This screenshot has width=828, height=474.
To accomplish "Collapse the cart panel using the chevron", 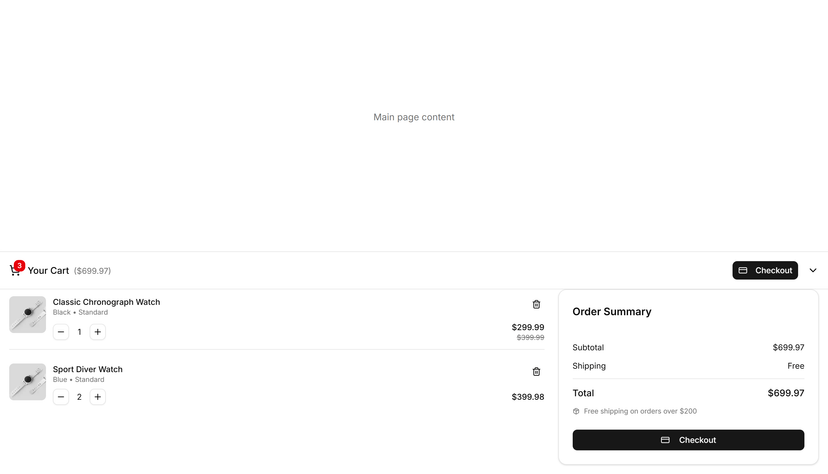I will (813, 270).
